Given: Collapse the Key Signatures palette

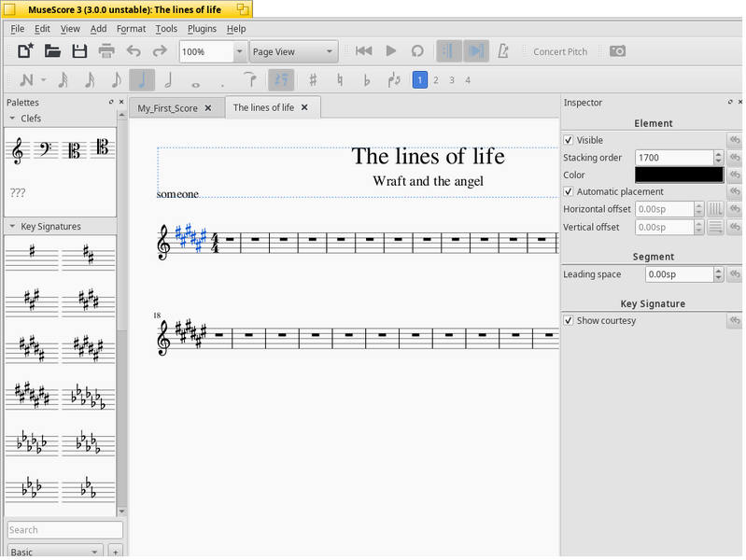Looking at the screenshot, I should point(12,226).
